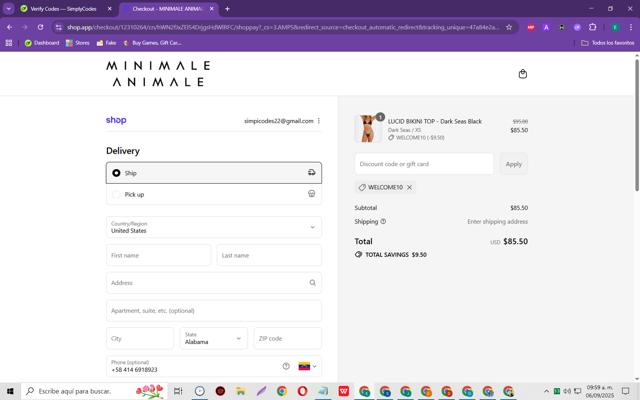Open File Explorer from the taskbar
The image size is (640, 400).
[x=240, y=391]
